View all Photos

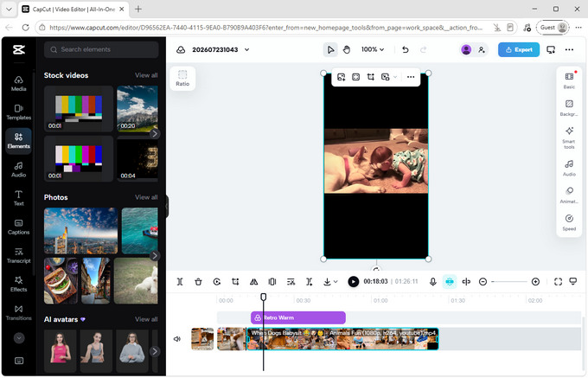point(146,197)
